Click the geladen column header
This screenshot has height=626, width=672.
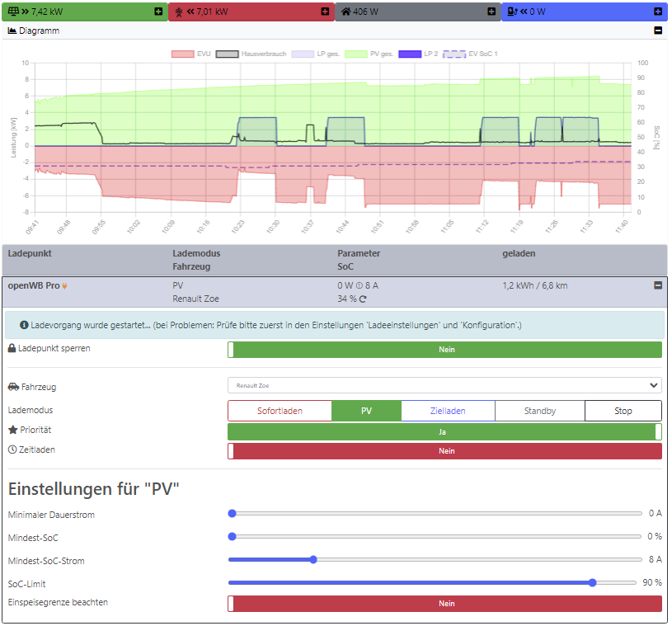click(519, 253)
